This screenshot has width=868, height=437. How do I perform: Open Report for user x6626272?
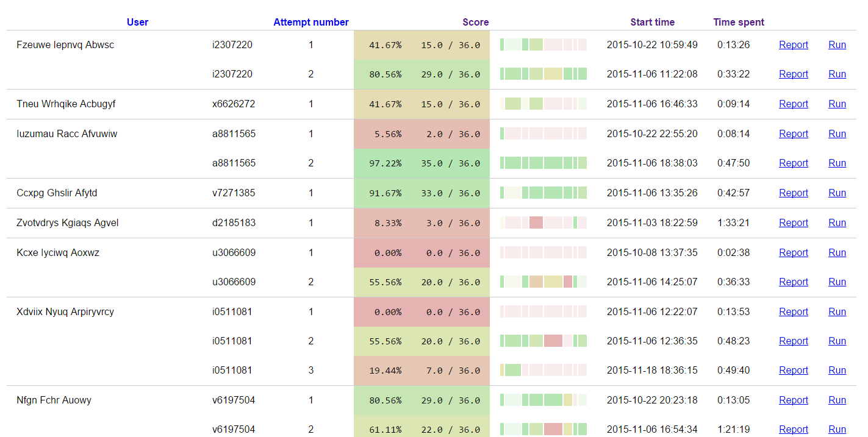pos(794,104)
